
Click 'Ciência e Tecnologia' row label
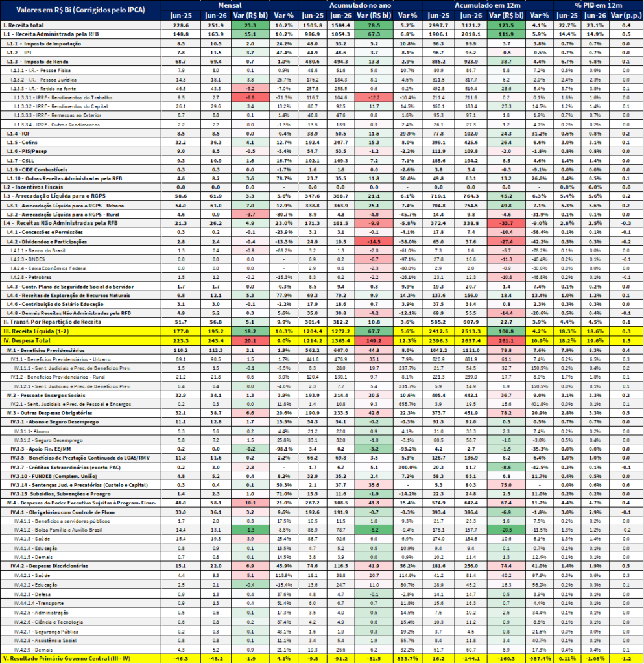[49, 622]
